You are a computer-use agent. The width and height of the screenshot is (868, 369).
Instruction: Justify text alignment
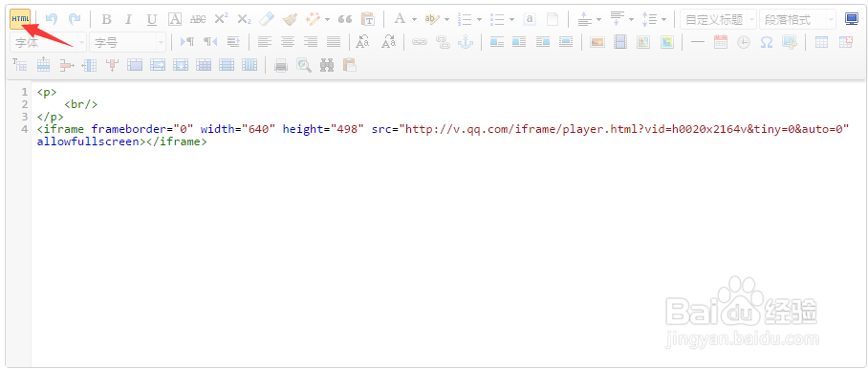[334, 42]
